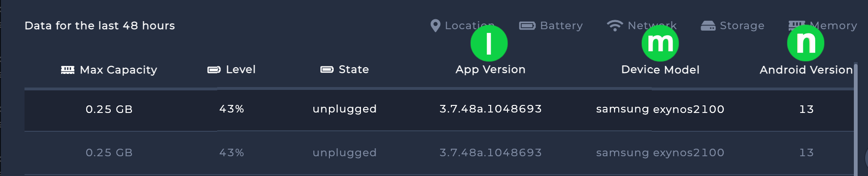Open the Memory tab

[823, 25]
